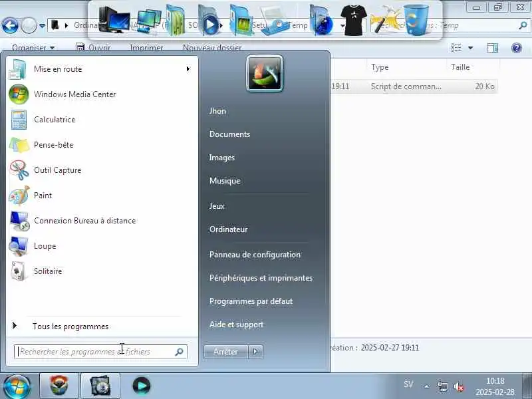Click the black T-shirt dock icon

(354, 21)
